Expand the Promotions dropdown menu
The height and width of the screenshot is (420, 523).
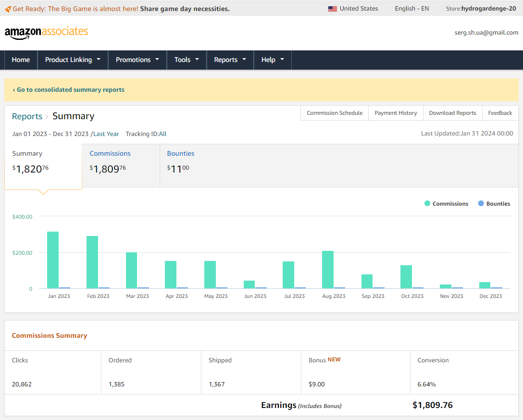[x=137, y=60]
